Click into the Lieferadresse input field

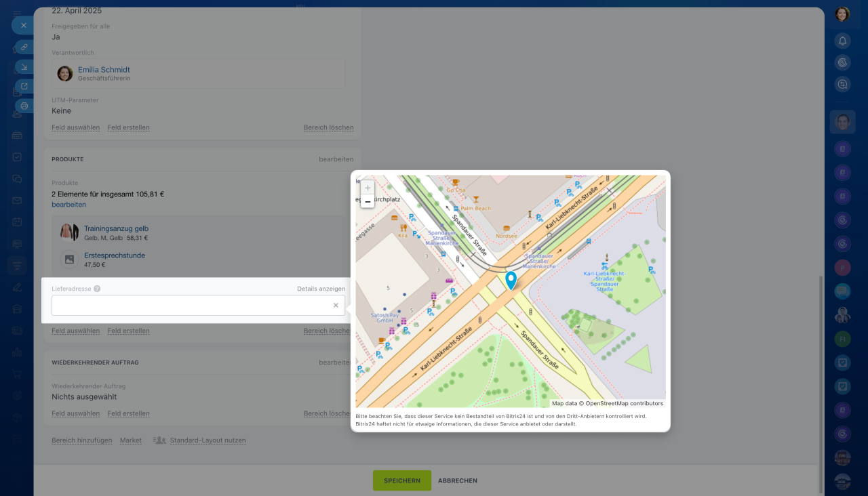[x=190, y=306]
